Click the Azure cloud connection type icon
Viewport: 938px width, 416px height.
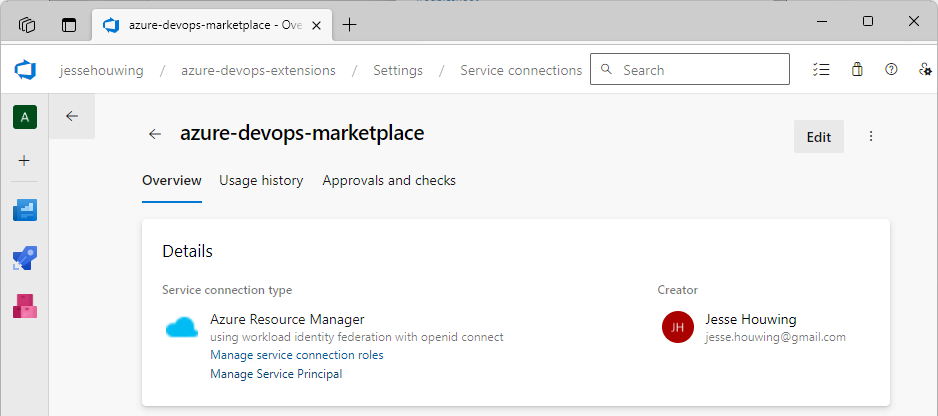(182, 327)
